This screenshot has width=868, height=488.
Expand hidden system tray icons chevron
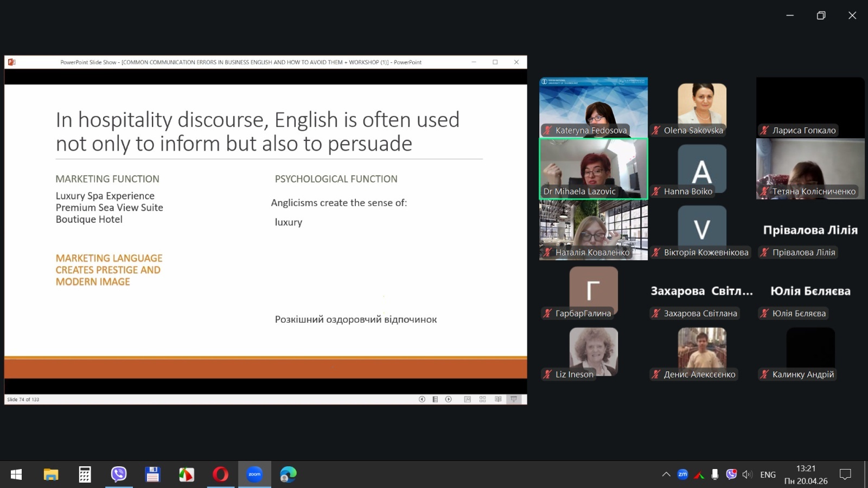click(x=666, y=474)
